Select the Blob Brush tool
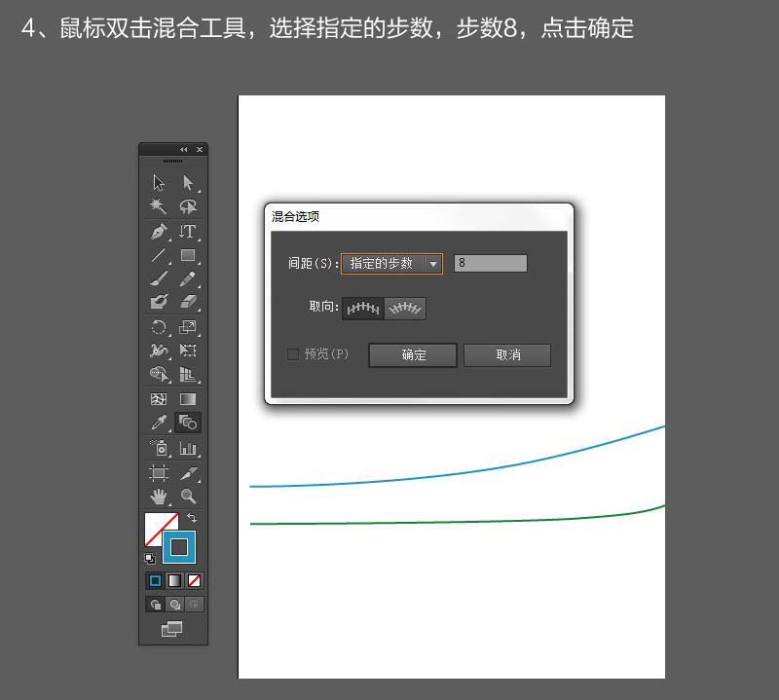The height and width of the screenshot is (700, 779). point(159,302)
